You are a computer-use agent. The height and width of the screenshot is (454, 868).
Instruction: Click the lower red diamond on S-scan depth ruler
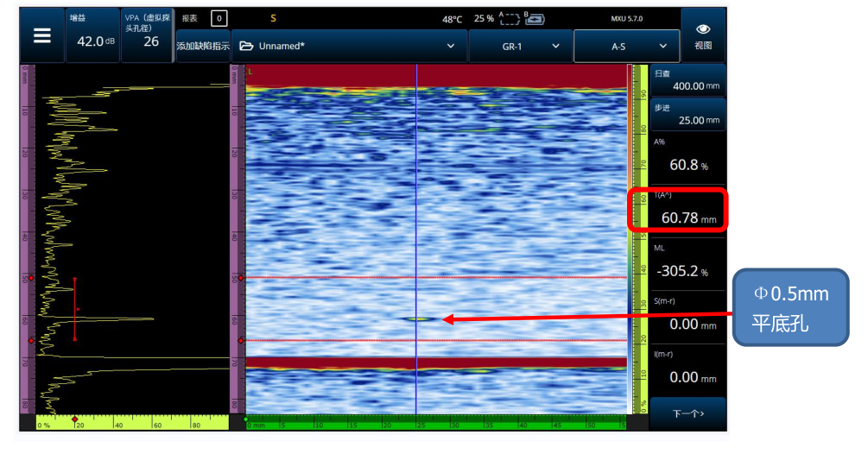click(x=241, y=341)
